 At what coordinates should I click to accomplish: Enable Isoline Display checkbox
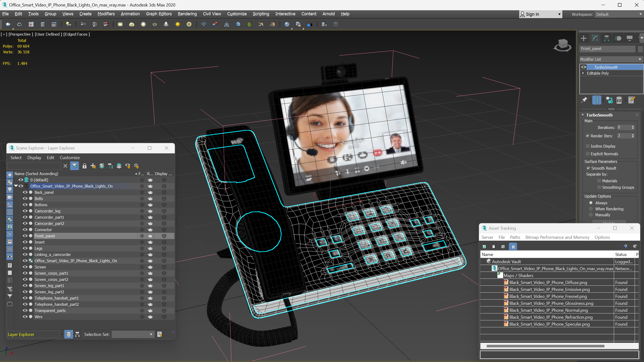click(587, 146)
